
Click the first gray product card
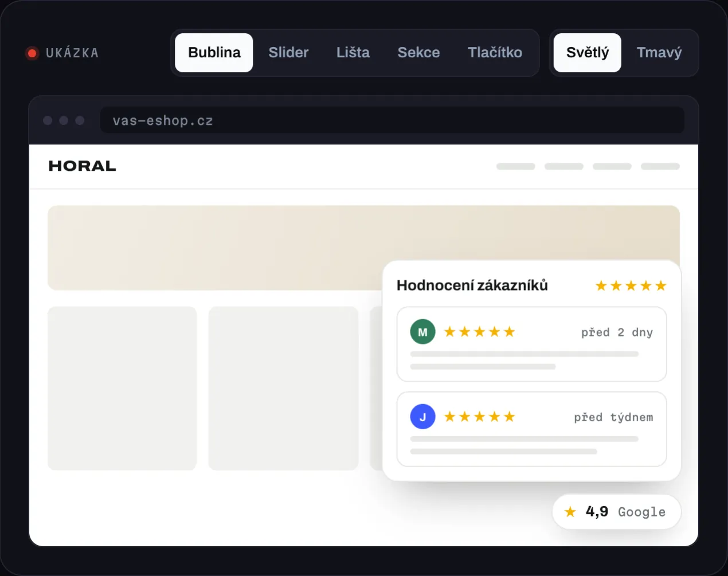[122, 389]
